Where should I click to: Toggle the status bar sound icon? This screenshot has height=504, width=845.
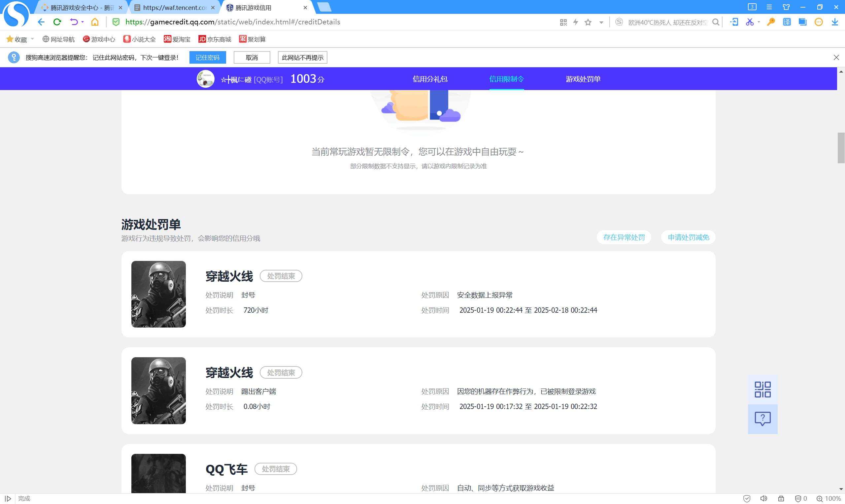click(763, 499)
